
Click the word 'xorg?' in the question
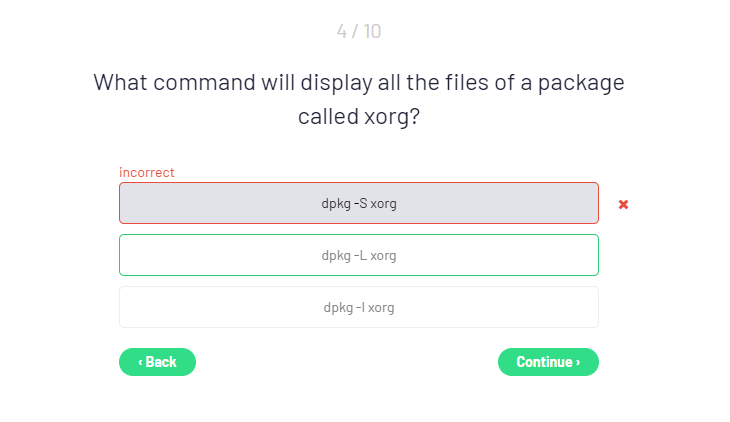point(388,117)
